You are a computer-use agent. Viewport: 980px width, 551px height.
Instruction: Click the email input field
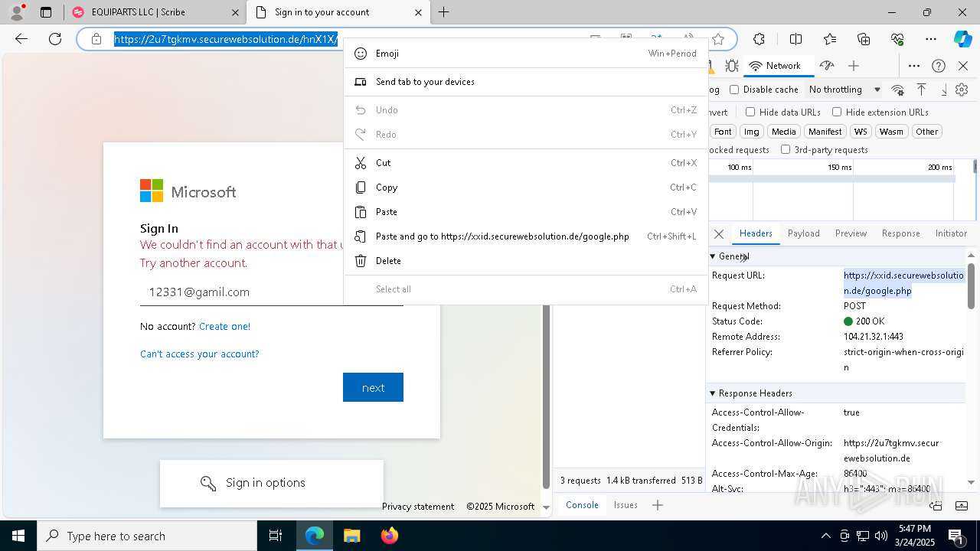pyautogui.click(x=272, y=292)
